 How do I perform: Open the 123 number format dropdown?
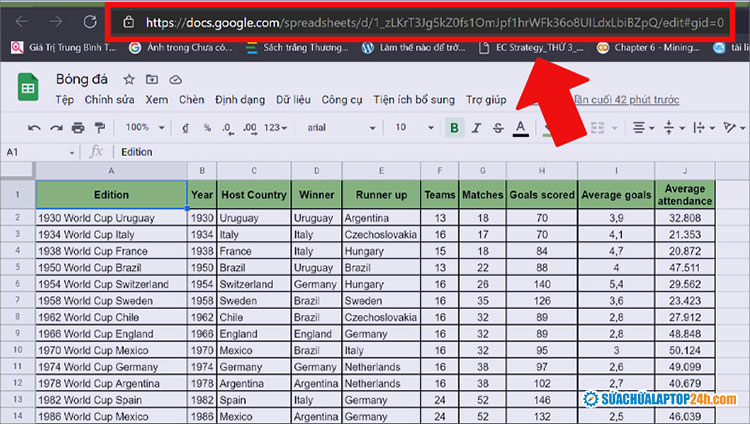(276, 128)
